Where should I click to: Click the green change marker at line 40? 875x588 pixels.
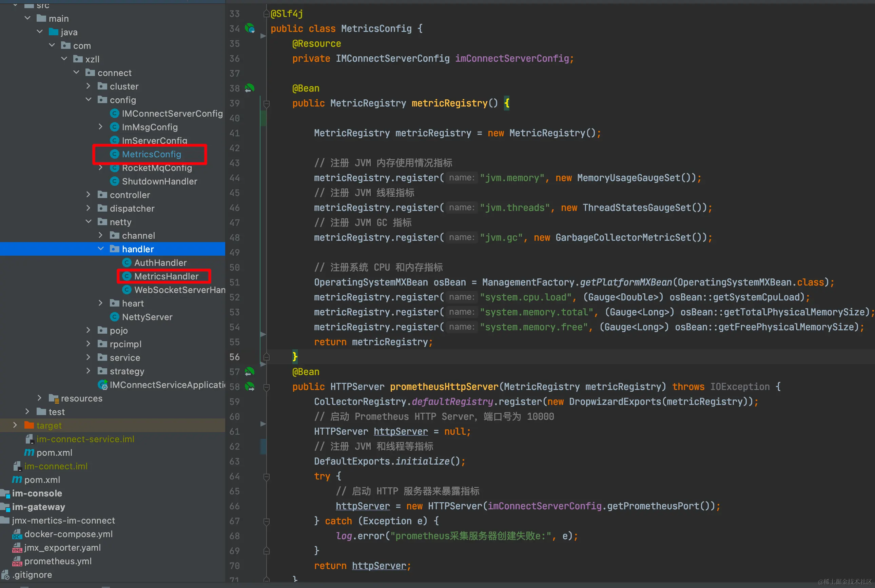click(x=263, y=118)
